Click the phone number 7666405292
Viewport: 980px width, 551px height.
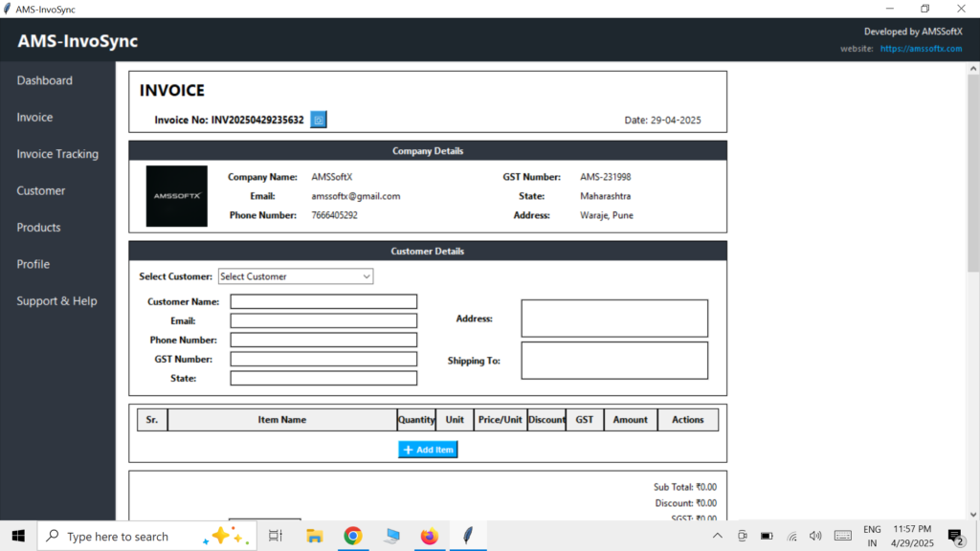[334, 215]
